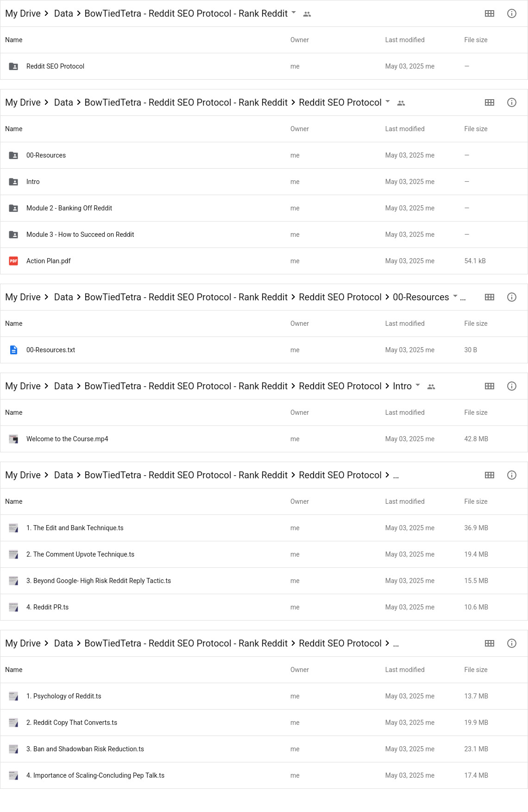Go to My Drive in the topmost breadcrumb

click(23, 13)
